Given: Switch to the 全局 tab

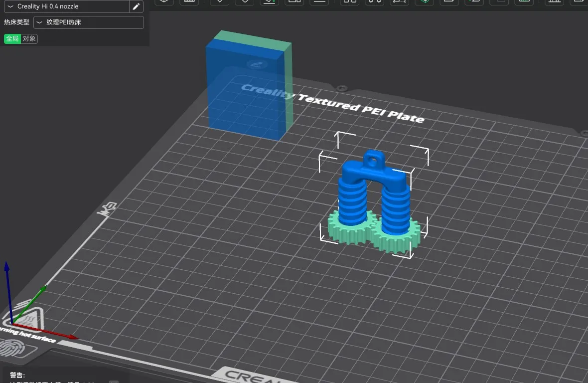Looking at the screenshot, I should (12, 38).
